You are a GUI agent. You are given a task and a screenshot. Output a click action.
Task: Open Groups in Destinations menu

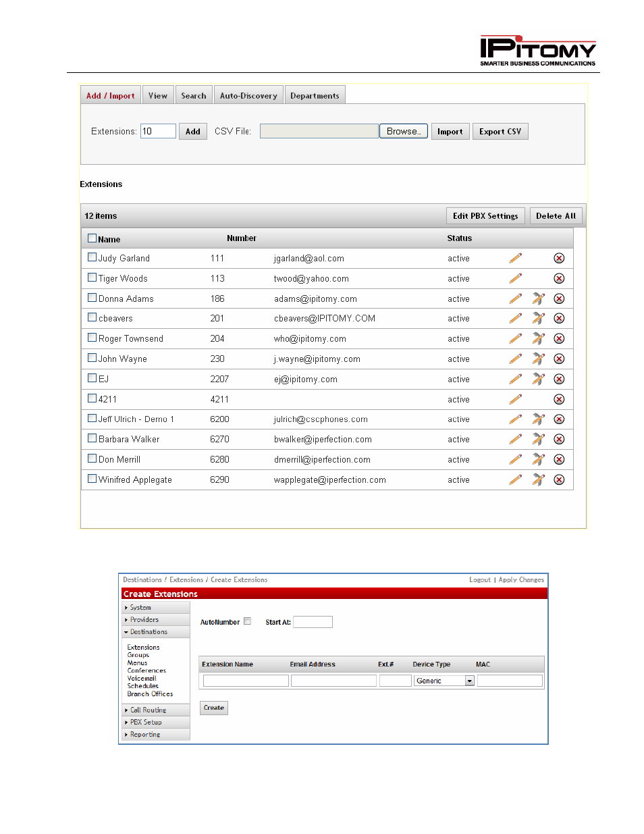138,655
